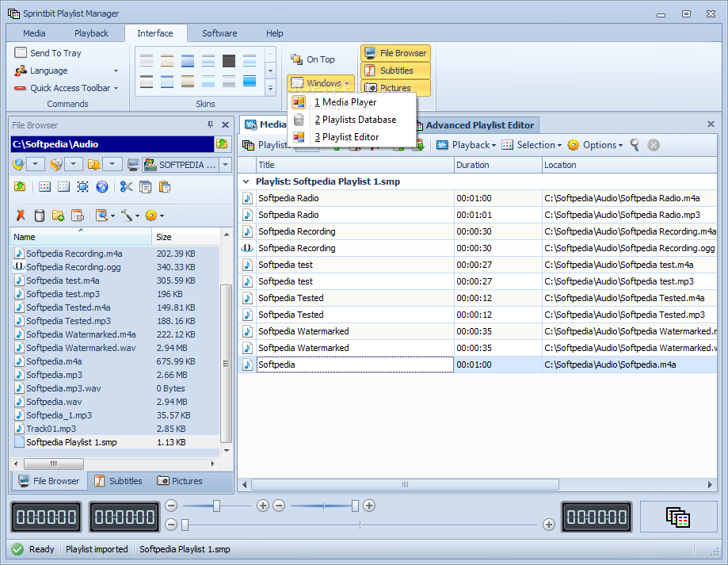This screenshot has width=728, height=565.
Task: Toggle the Subtitles panel button in ribbon
Action: (395, 71)
